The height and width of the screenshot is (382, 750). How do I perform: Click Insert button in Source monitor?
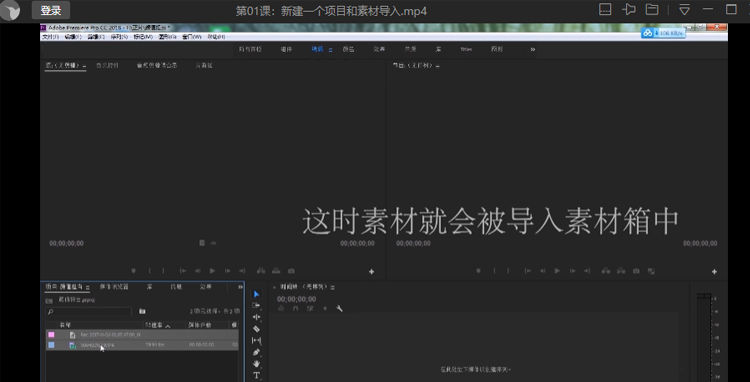click(x=261, y=271)
